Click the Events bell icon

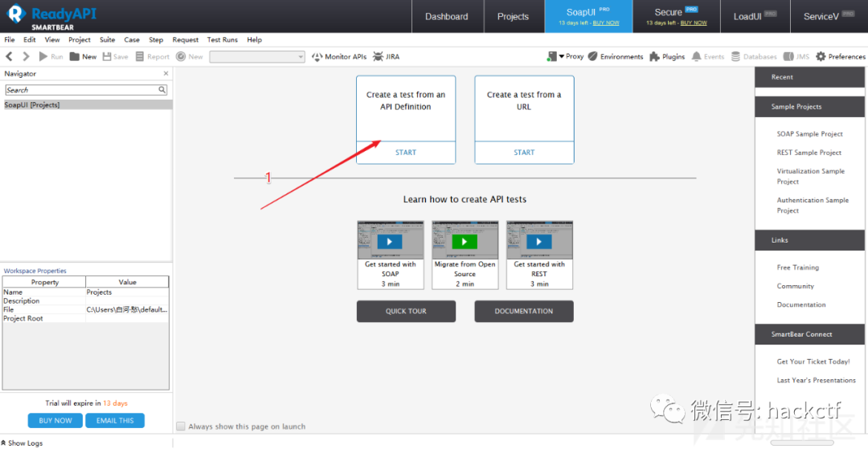click(x=696, y=56)
